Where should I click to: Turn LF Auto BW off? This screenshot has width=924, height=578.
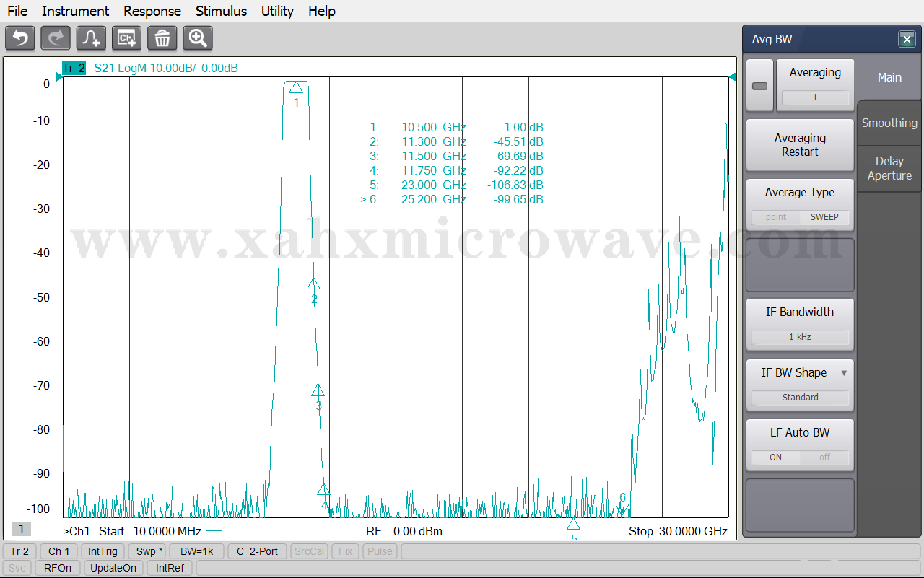pyautogui.click(x=824, y=457)
